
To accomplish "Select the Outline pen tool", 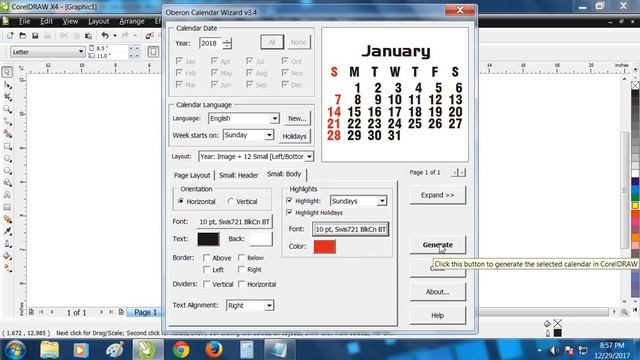I will pyautogui.click(x=7, y=244).
